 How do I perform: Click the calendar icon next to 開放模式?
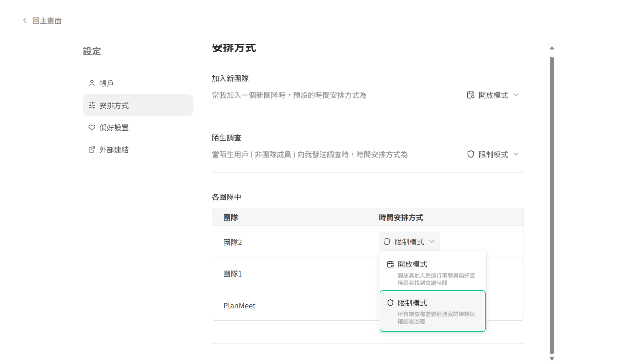tap(470, 95)
